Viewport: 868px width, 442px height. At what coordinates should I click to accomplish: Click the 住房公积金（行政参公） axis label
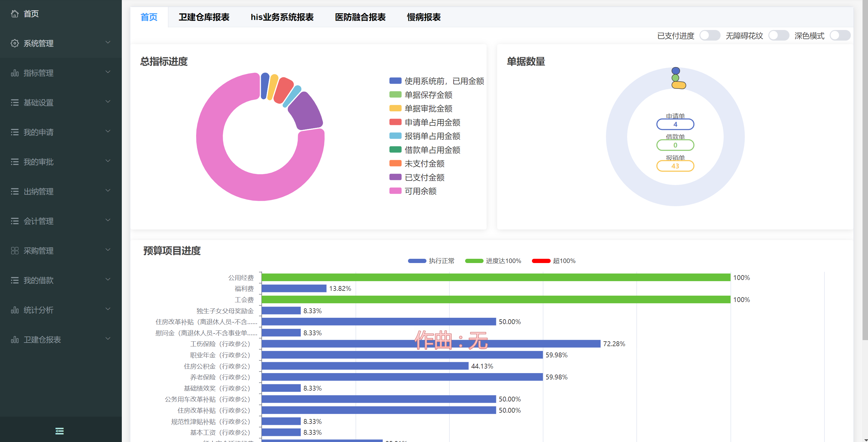(x=219, y=366)
